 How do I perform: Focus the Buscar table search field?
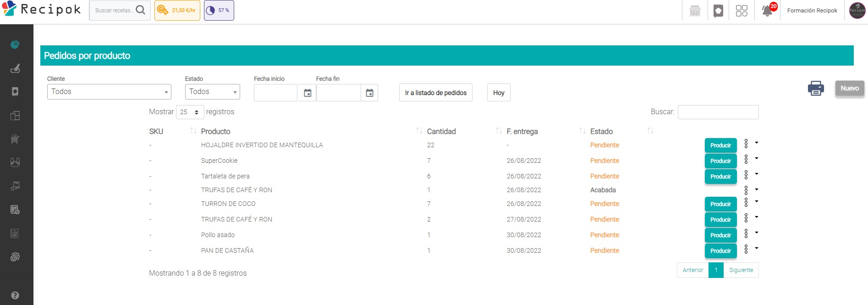pyautogui.click(x=718, y=112)
